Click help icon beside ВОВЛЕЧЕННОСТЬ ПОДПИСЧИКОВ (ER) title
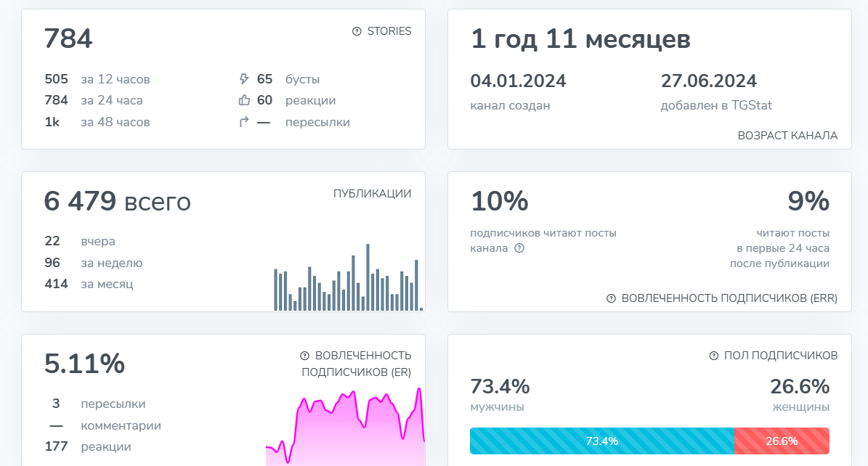This screenshot has width=868, height=466. coord(305,356)
